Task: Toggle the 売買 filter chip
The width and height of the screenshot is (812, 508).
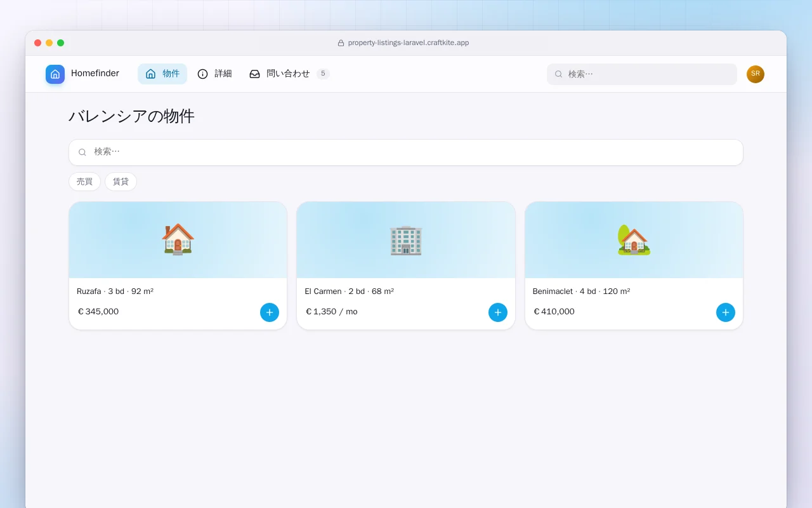Action: (84, 182)
